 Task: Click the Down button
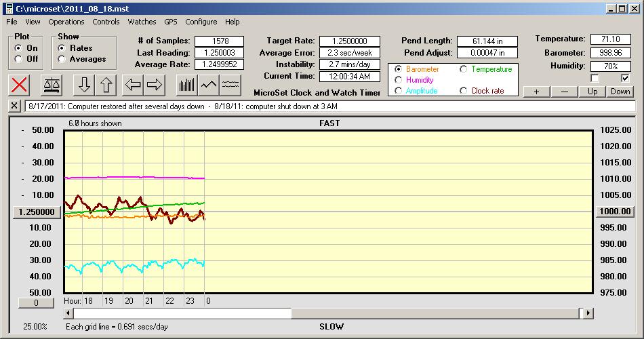click(620, 92)
